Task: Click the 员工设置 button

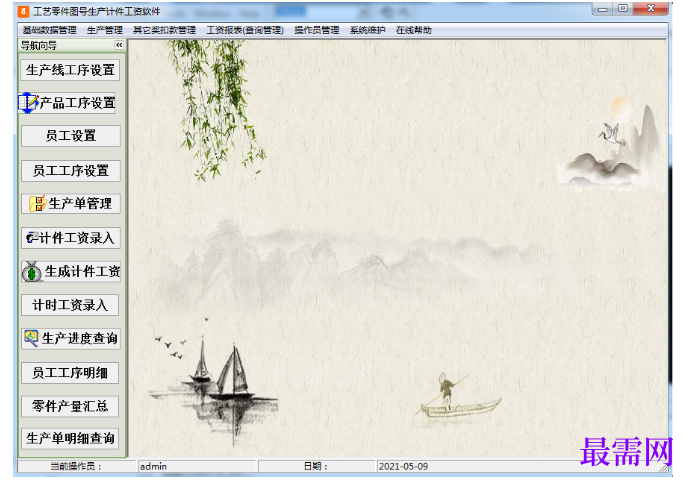Action: (71, 136)
